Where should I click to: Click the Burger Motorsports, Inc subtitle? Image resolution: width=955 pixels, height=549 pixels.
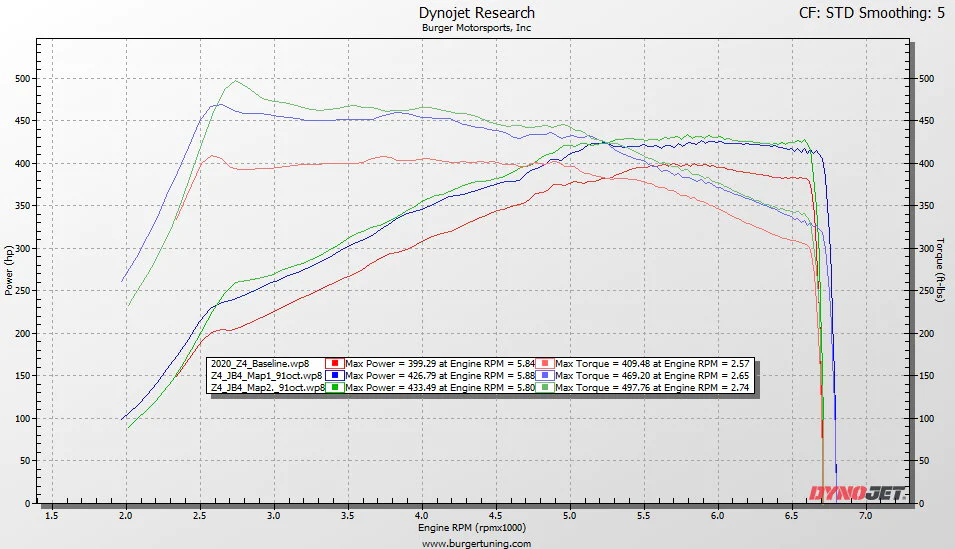476,27
